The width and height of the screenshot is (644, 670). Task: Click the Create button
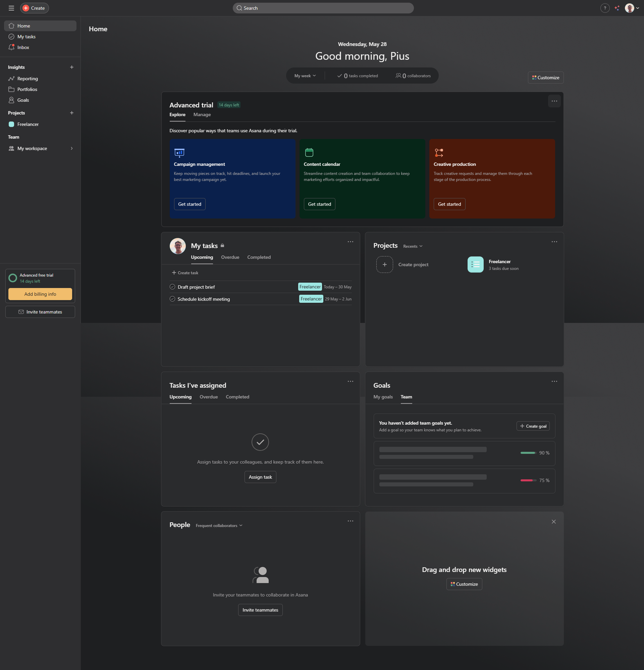pyautogui.click(x=35, y=8)
